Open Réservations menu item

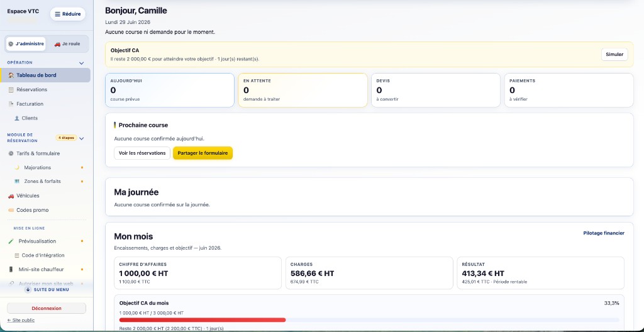pos(45,89)
